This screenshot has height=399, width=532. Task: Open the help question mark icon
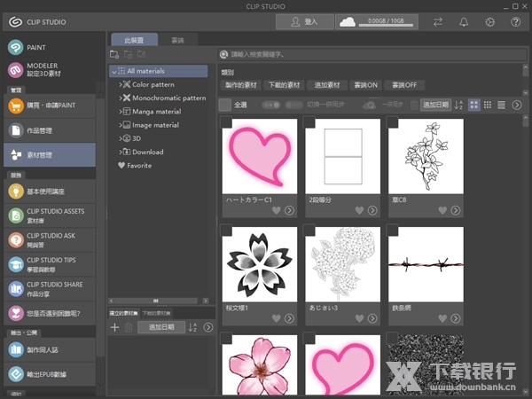(515, 22)
